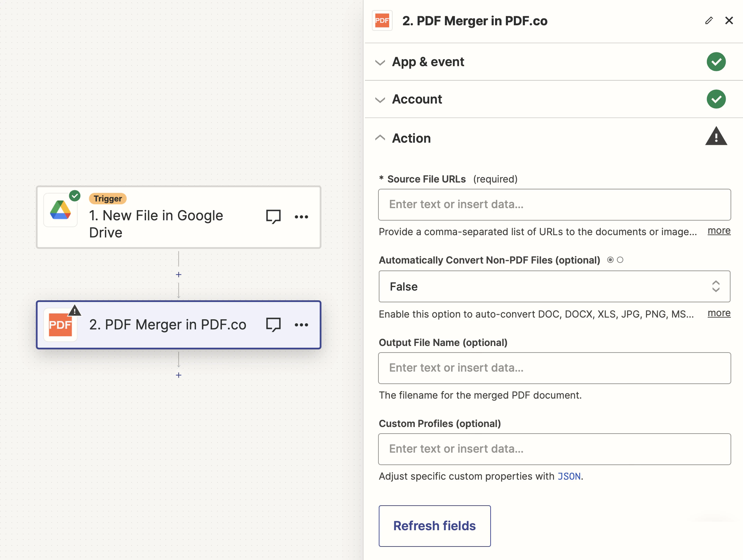Open the JSON link in Custom Profiles help
Image resolution: width=743 pixels, height=560 pixels.
569,477
